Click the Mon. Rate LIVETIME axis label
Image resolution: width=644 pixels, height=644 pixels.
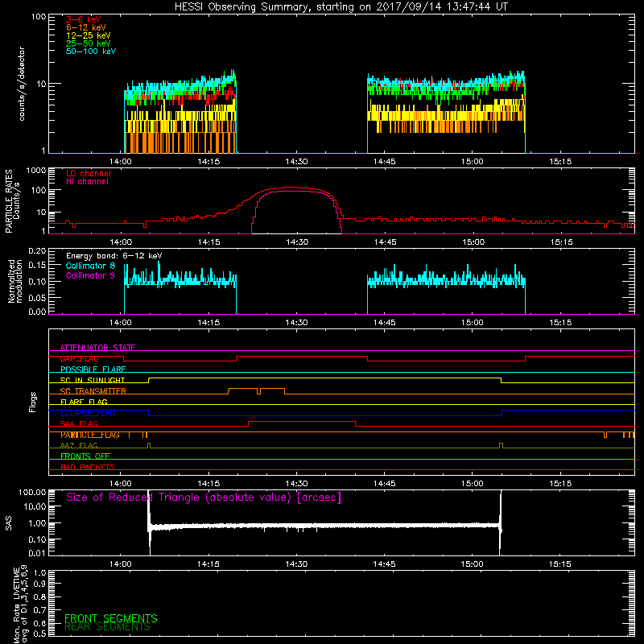click(21, 605)
